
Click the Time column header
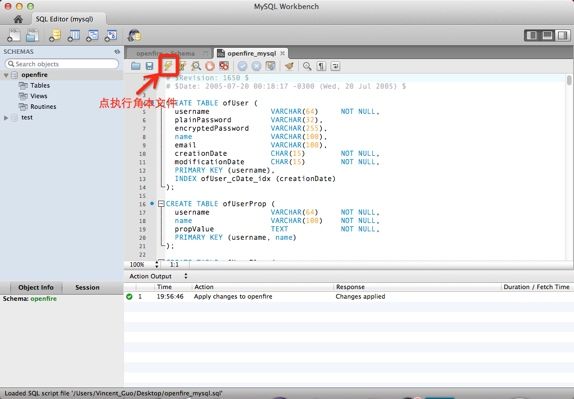click(x=164, y=287)
